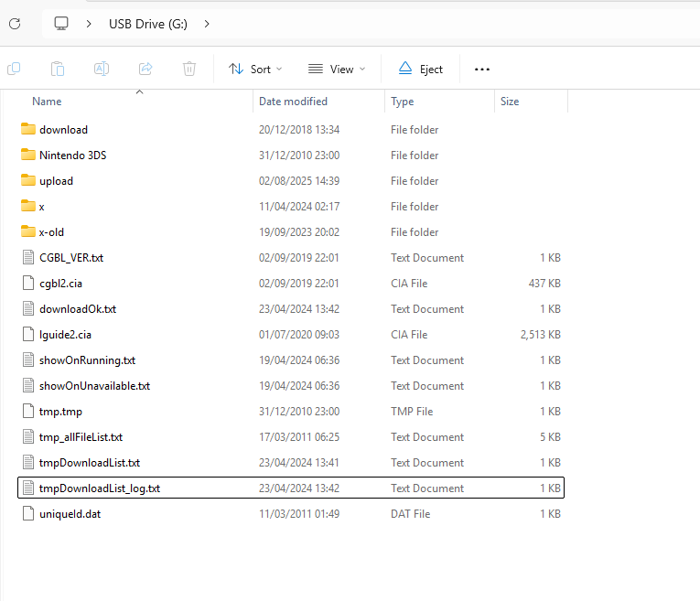Click the This PC monitor icon
The image size is (700, 601).
(61, 24)
